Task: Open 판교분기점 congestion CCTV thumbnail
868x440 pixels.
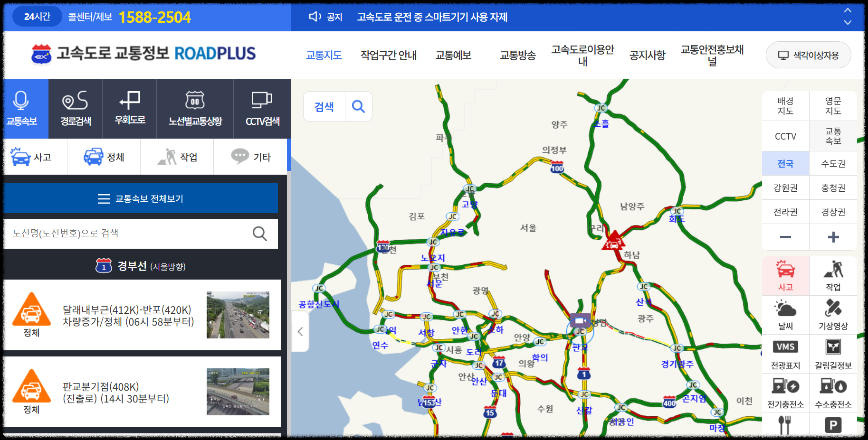Action: (x=238, y=392)
